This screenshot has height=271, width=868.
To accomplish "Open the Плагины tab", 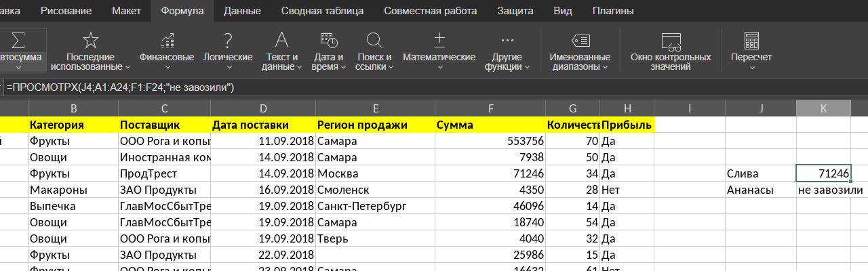I will [613, 11].
